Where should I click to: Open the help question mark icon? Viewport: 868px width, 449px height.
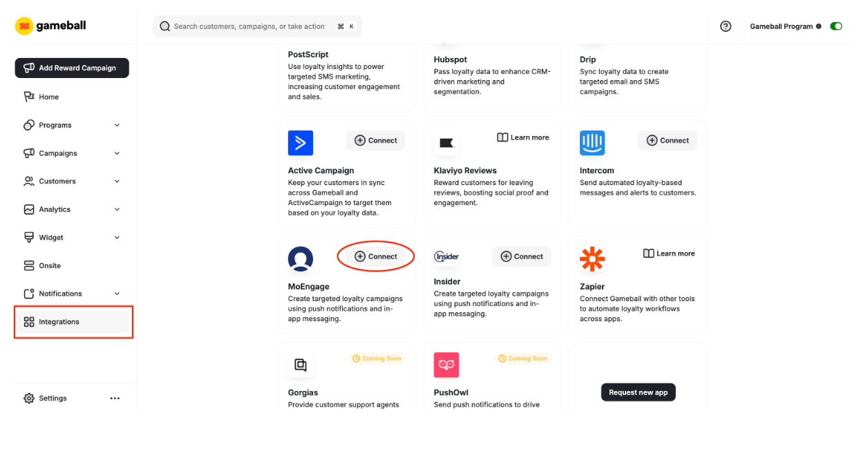pos(725,26)
